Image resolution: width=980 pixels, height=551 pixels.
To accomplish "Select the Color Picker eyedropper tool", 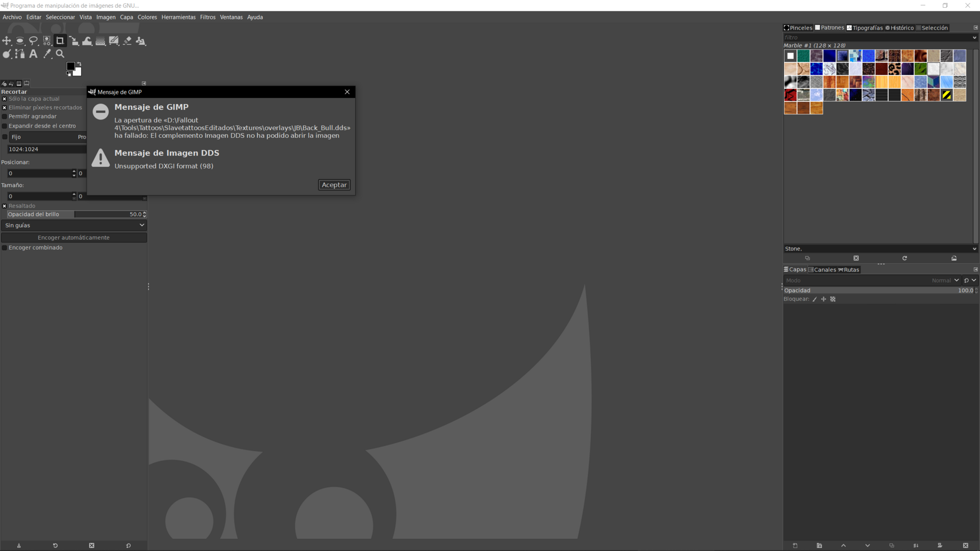I will [47, 54].
